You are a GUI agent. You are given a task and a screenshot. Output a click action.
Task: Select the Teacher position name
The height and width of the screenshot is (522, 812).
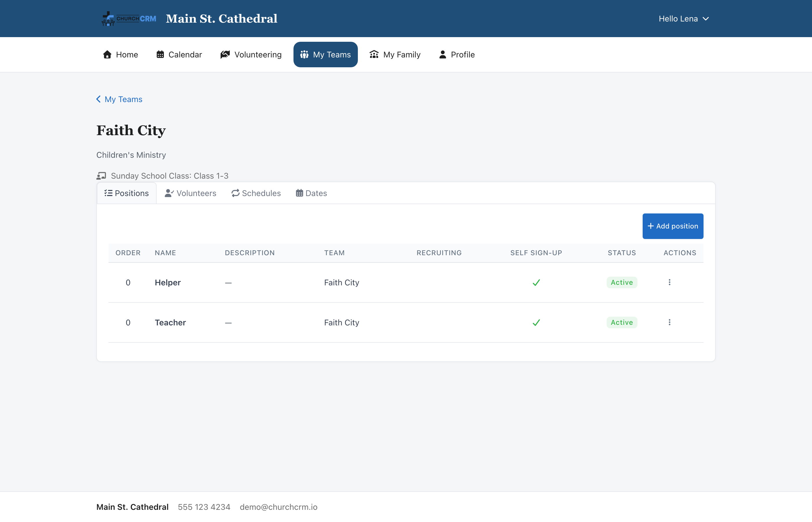click(170, 322)
